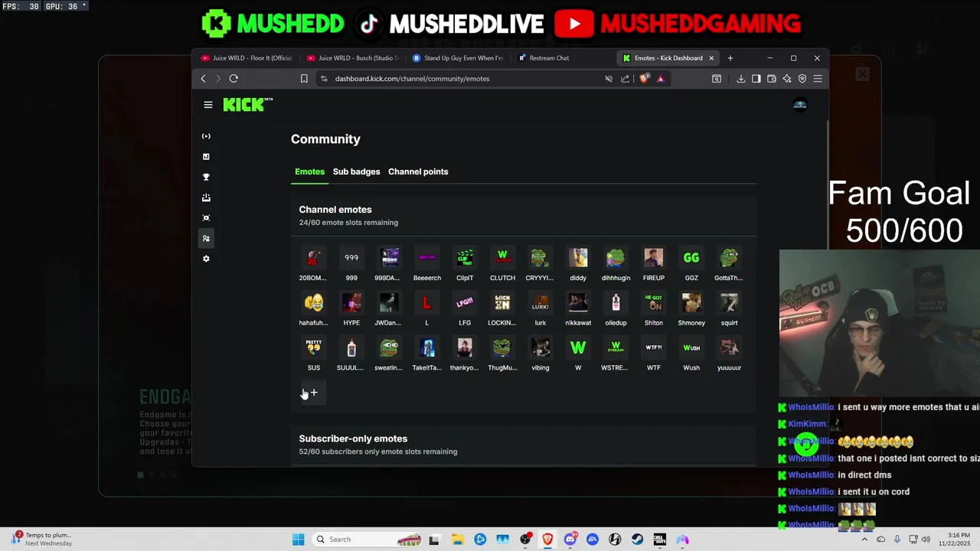Open Steam from the taskbar
980x551 pixels.
[637, 540]
